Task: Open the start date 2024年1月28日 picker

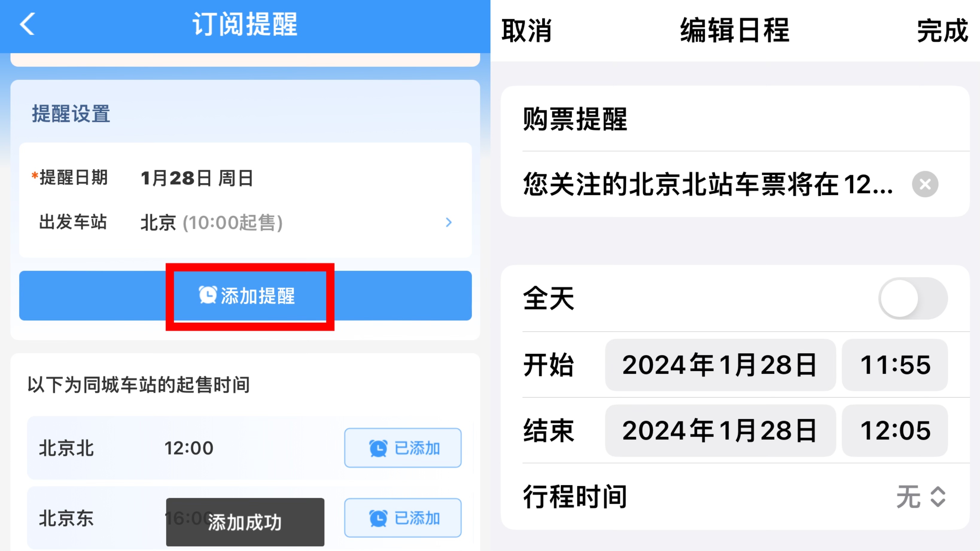Action: click(x=720, y=365)
